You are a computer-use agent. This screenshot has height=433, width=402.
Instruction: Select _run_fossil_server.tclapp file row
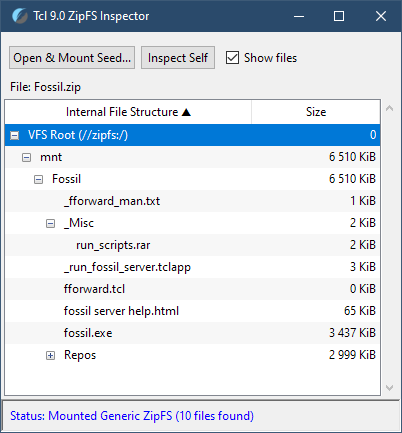[192, 267]
